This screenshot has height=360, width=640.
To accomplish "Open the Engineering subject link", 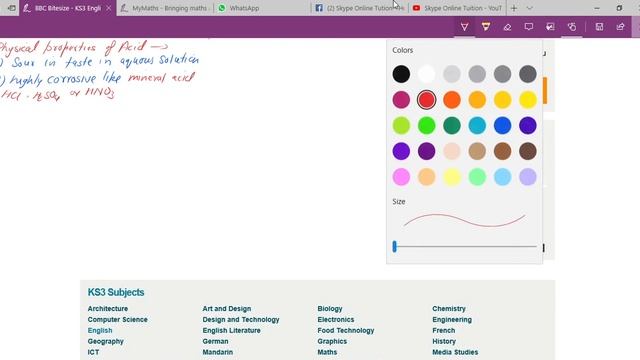I will [x=452, y=320].
